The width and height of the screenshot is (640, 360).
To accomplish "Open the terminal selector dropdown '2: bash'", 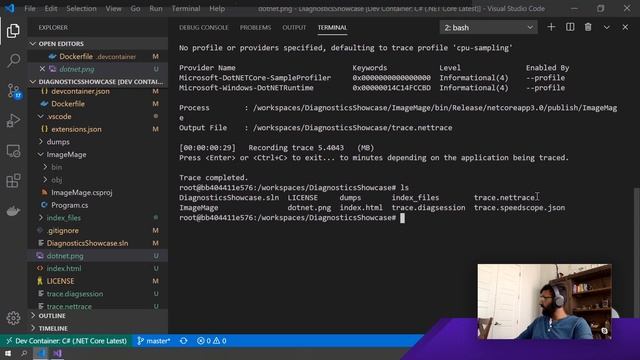I will [x=489, y=27].
